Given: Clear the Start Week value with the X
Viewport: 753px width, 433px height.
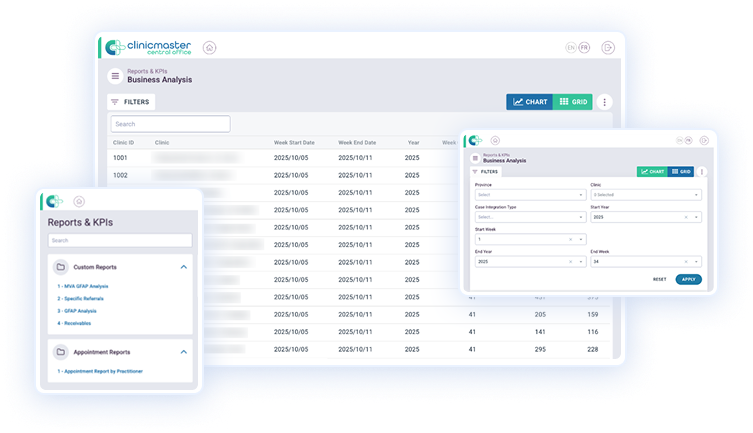Looking at the screenshot, I should click(570, 240).
